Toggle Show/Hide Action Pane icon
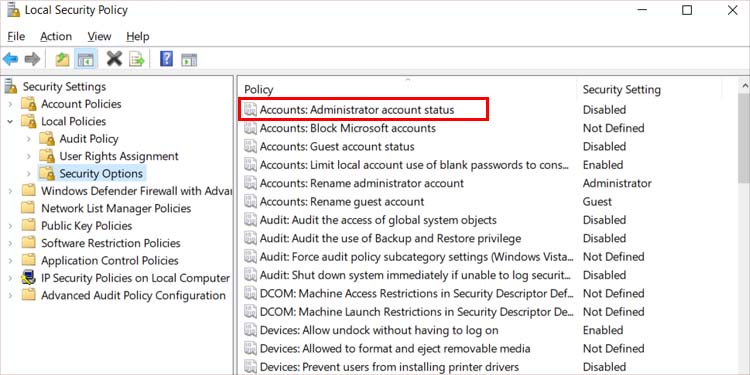The height and width of the screenshot is (375, 750). pyautogui.click(x=189, y=59)
